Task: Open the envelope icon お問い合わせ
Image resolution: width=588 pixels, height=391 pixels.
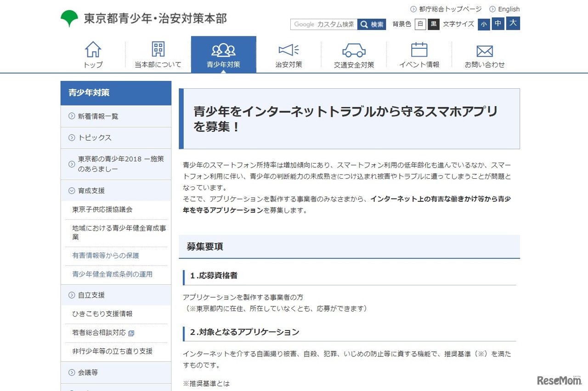Action: pos(485,51)
